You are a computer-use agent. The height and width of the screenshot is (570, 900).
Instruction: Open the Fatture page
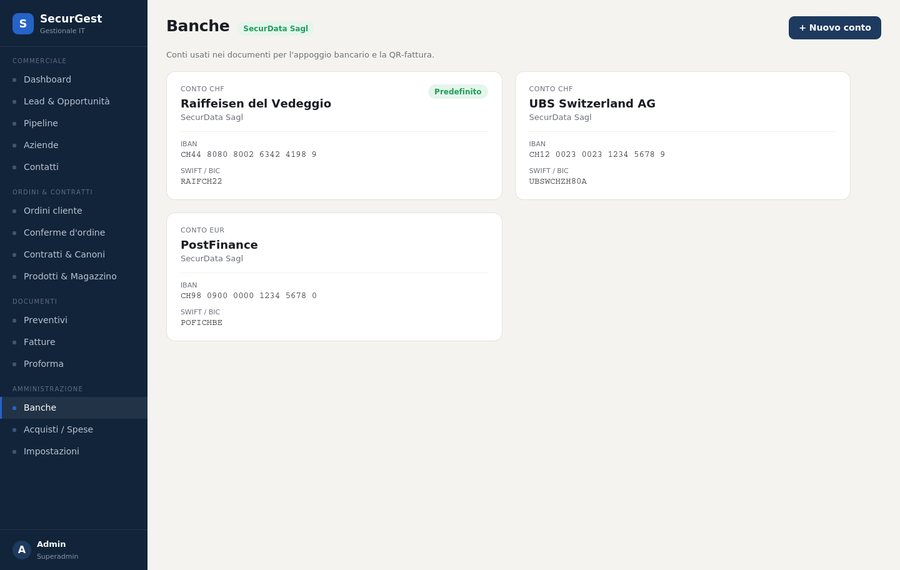point(73,342)
